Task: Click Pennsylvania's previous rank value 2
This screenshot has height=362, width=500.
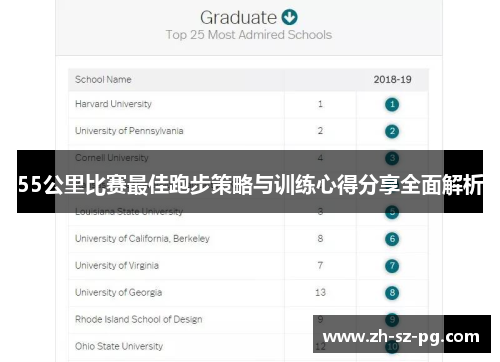Action: point(320,131)
